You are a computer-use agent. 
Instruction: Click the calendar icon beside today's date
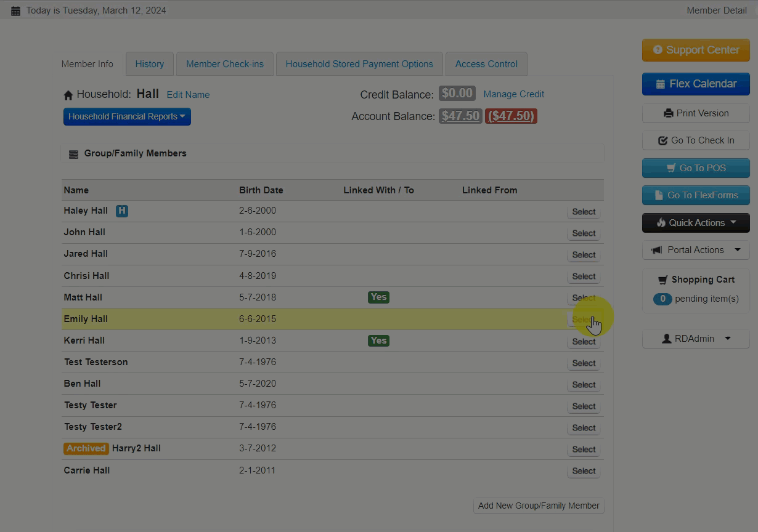pos(15,10)
